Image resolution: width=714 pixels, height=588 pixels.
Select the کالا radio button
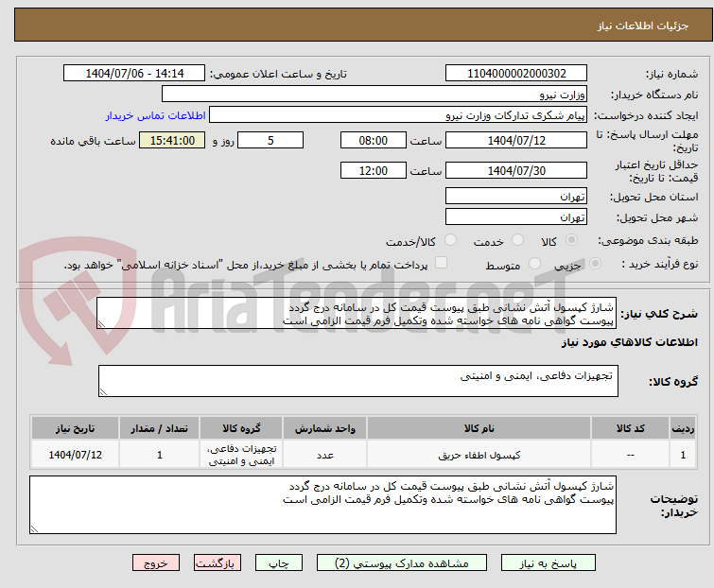tap(571, 240)
